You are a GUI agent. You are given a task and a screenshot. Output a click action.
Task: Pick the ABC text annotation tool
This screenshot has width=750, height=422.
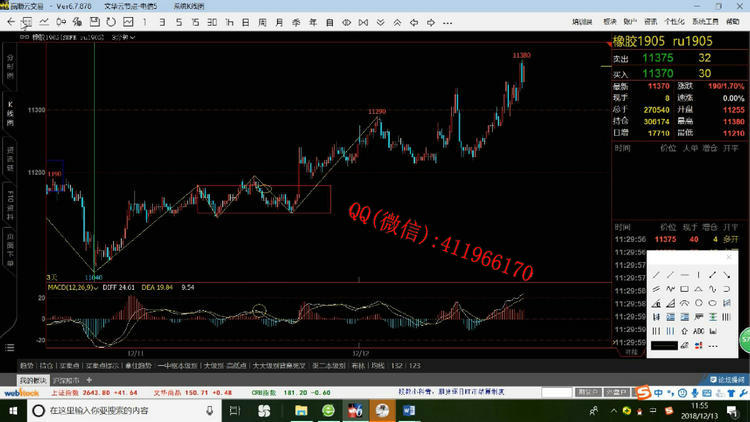698,331
